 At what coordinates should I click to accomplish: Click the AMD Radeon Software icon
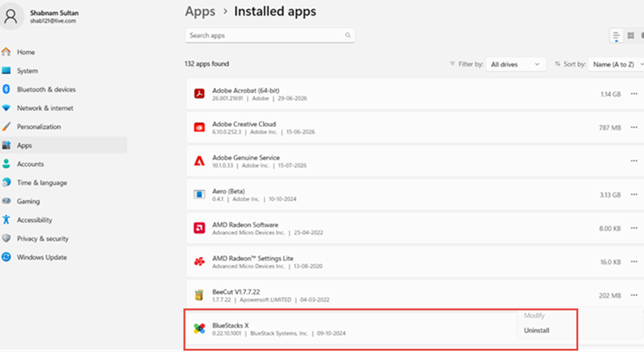tap(199, 228)
